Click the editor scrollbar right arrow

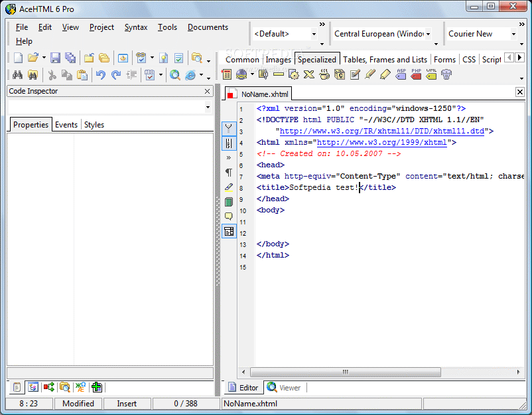518,372
